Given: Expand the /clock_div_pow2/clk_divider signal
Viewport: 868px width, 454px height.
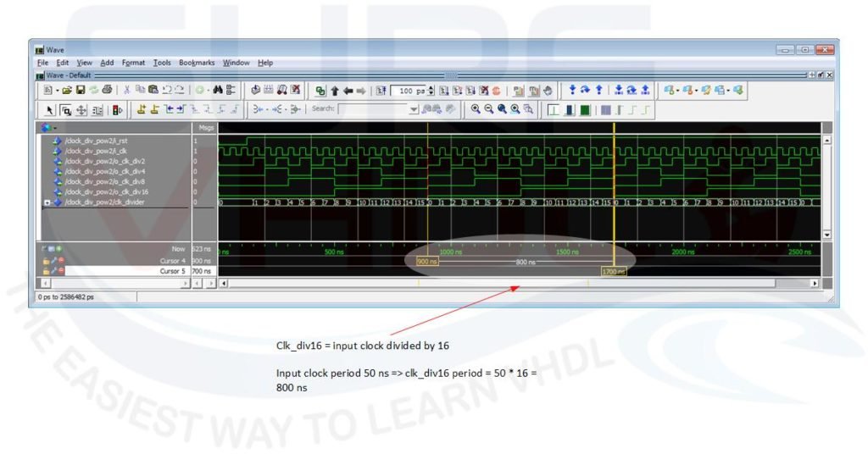Looking at the screenshot, I should click(47, 202).
